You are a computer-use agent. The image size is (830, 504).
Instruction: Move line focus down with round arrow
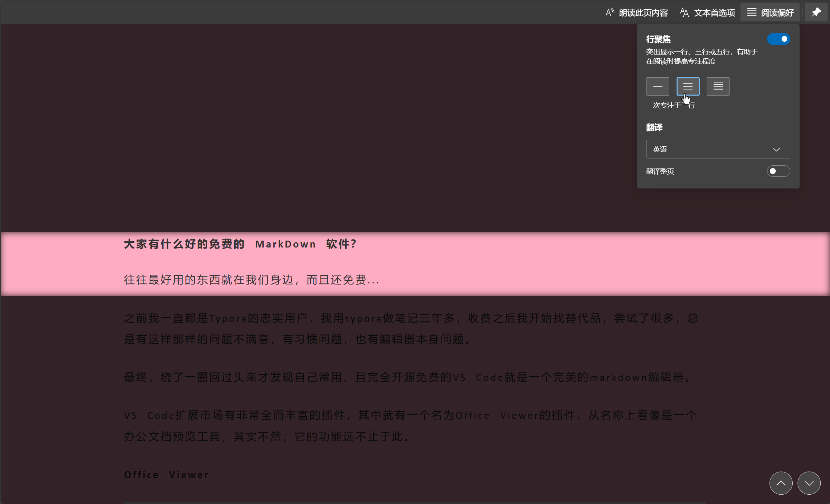[x=809, y=483]
